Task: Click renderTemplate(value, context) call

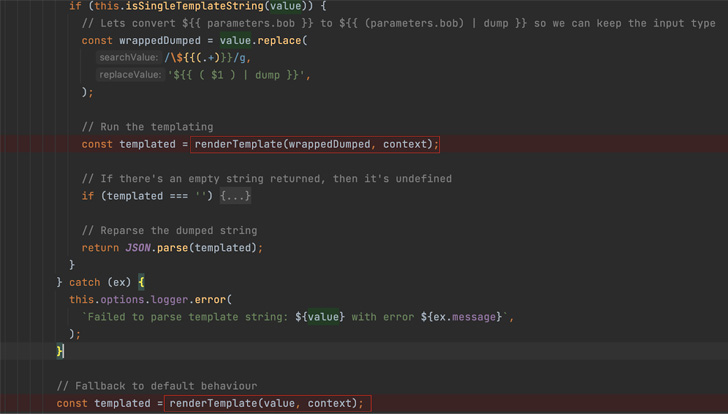Action: 268,403
